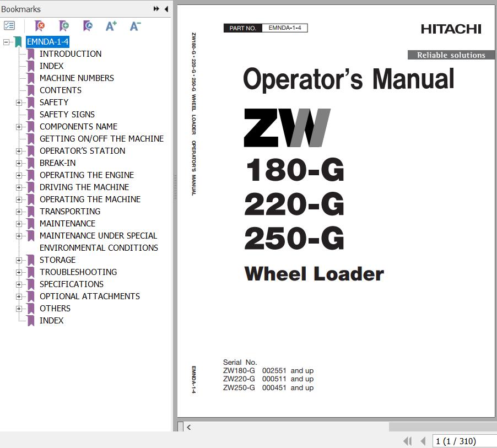The image size is (497, 448).
Task: Click the horizontal scrollbar left arrow
Action: [x=189, y=427]
